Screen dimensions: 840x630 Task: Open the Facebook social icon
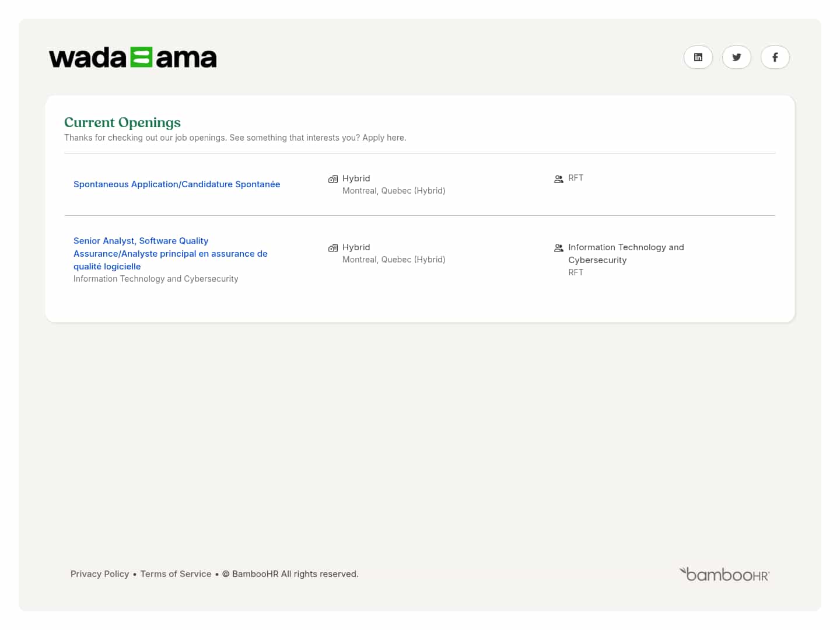tap(775, 57)
